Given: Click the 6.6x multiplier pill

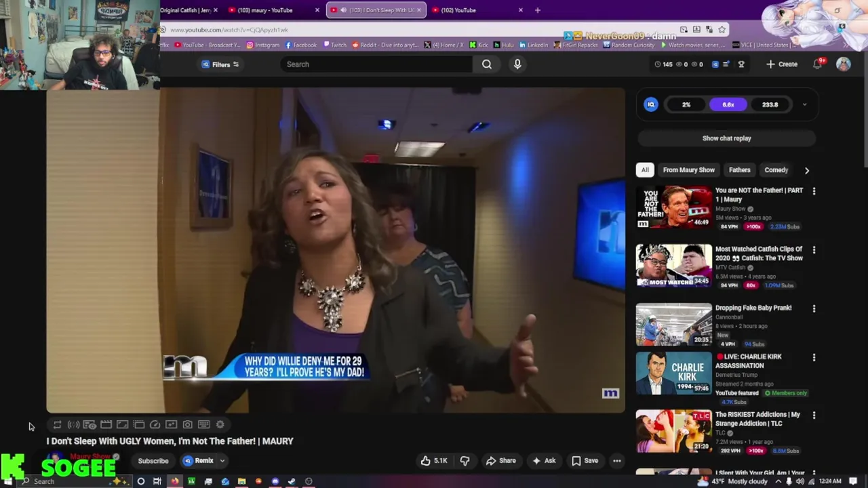Looking at the screenshot, I should pyautogui.click(x=728, y=104).
